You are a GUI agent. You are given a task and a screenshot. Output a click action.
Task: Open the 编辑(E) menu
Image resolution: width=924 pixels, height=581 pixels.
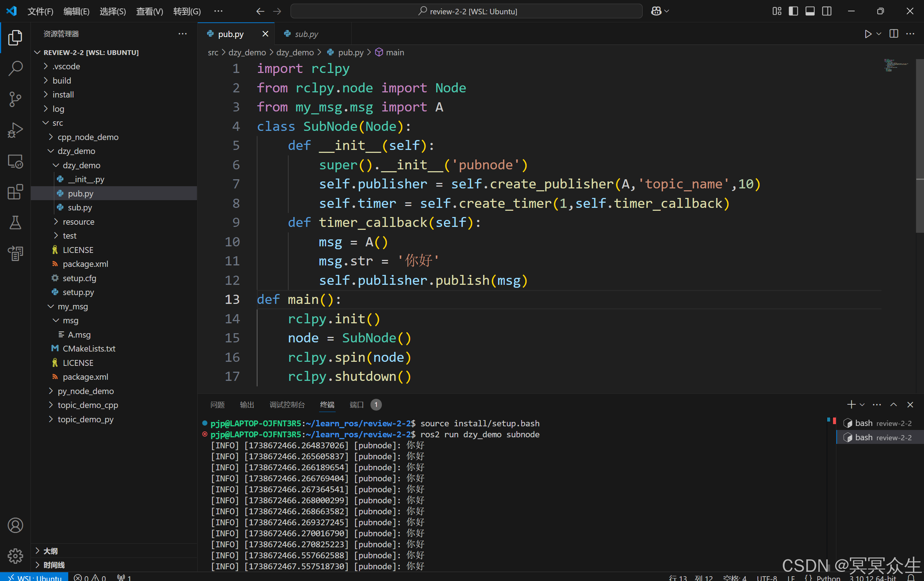pos(76,11)
